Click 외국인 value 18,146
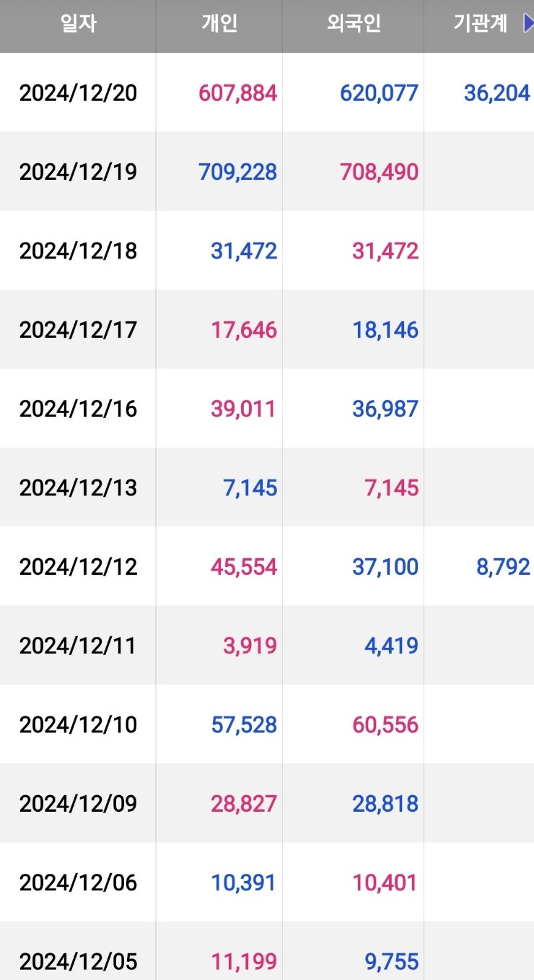This screenshot has height=980, width=534. [x=385, y=330]
